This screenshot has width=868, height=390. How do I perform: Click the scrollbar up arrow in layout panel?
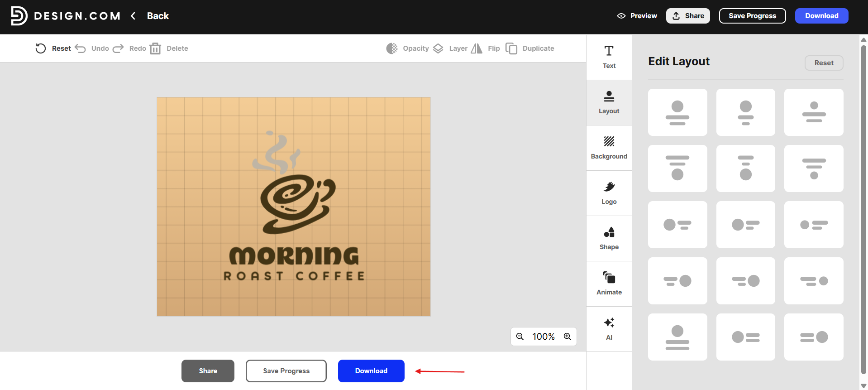tap(863, 39)
